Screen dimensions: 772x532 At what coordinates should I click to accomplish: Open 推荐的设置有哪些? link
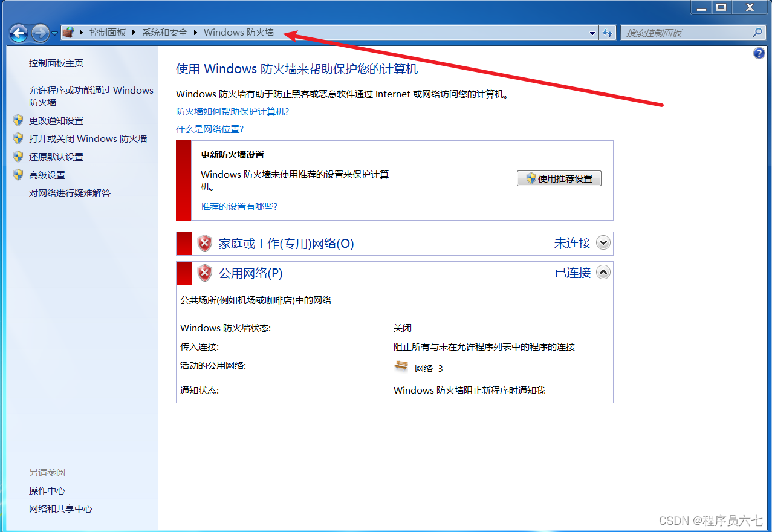pos(239,206)
